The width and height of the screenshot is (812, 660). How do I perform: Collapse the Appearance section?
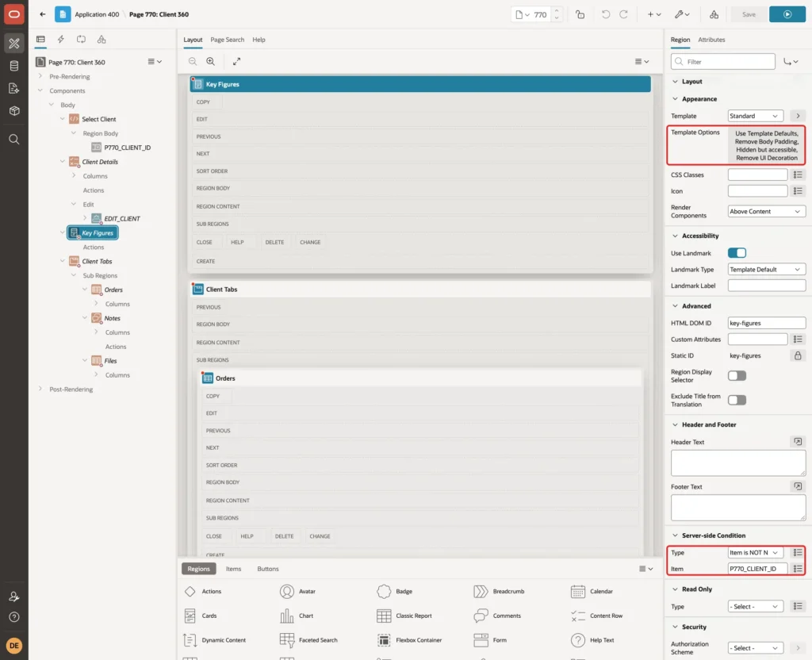pyautogui.click(x=675, y=99)
